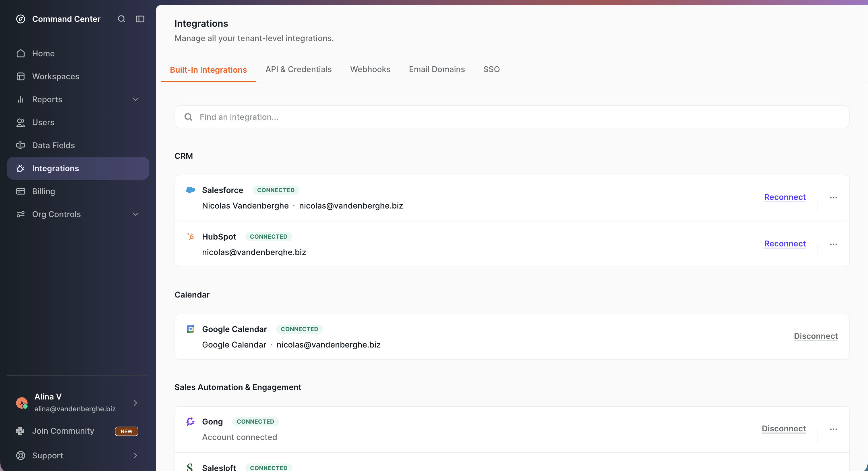Expand the Support menu chevron
Viewport: 868px width, 471px height.
click(135, 455)
